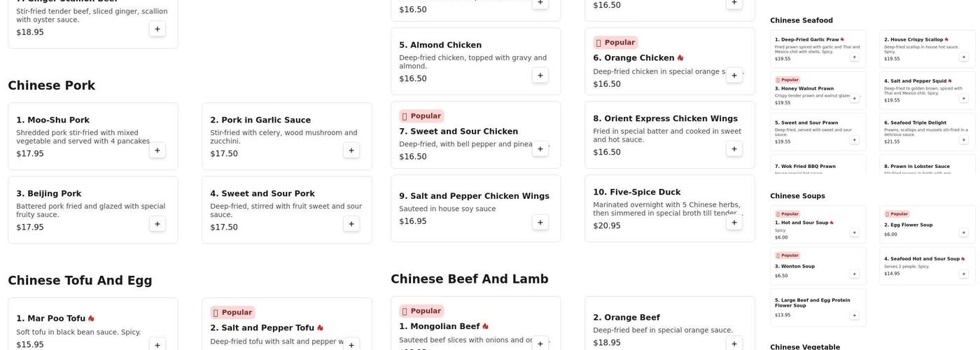Add Orange Chicken to the order
This screenshot has height=350, width=980.
click(x=734, y=76)
